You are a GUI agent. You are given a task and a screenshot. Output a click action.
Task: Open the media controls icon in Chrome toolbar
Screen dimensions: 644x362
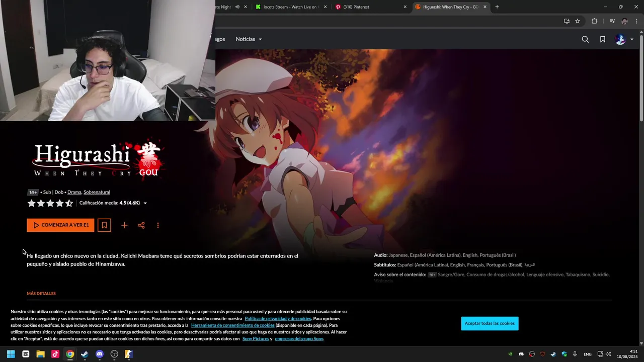[x=612, y=21]
